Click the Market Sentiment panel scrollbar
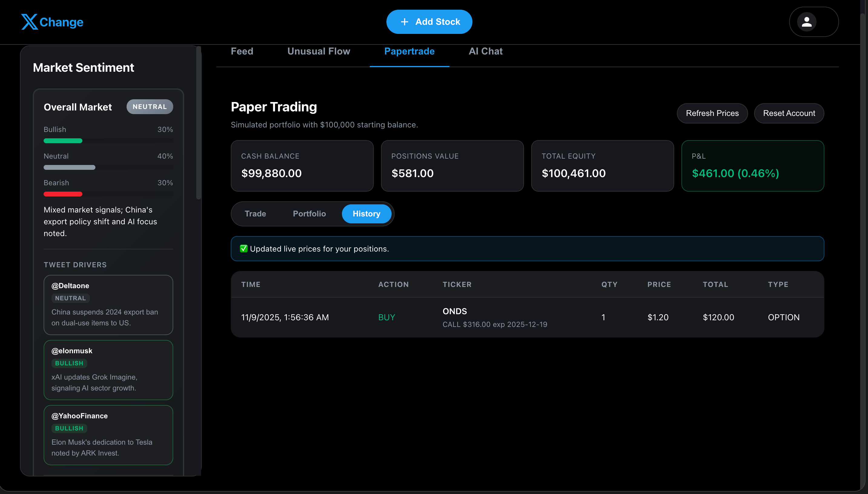 (x=199, y=122)
